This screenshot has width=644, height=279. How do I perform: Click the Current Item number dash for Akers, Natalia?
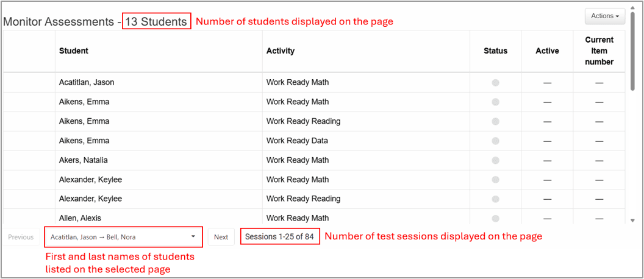click(x=599, y=160)
